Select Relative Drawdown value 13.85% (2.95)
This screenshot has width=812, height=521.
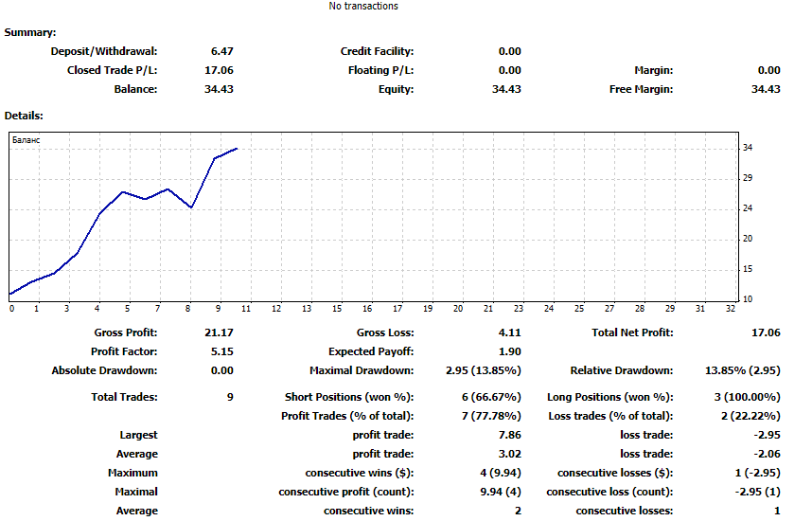743,370
